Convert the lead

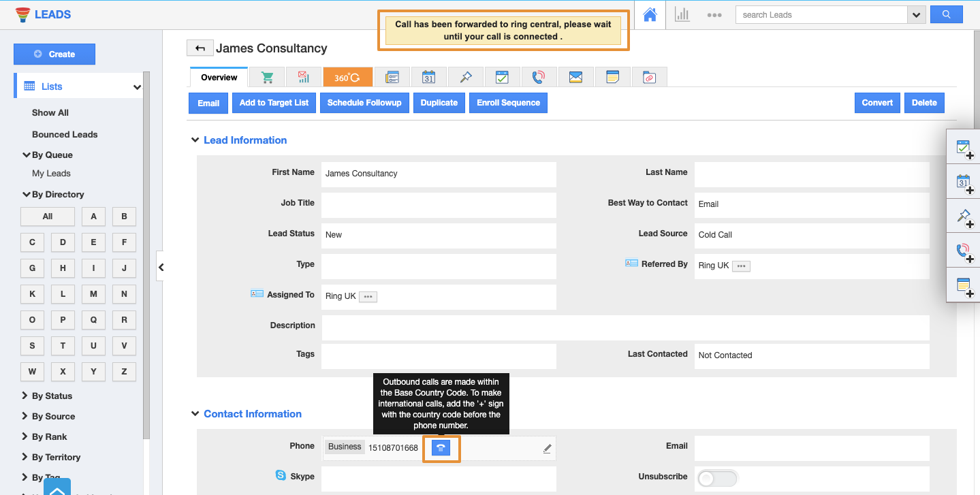(x=877, y=103)
